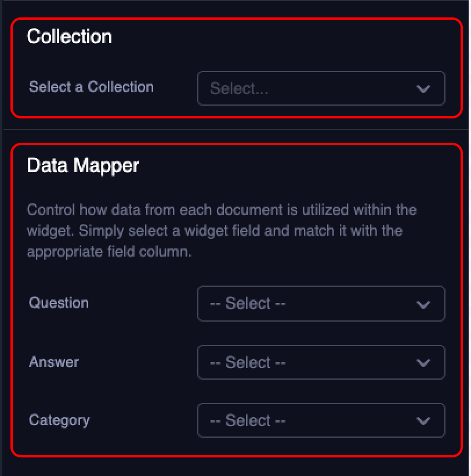Screen dimensions: 471x476
Task: Click the chevron arrow in the Category row
Action: pos(423,421)
